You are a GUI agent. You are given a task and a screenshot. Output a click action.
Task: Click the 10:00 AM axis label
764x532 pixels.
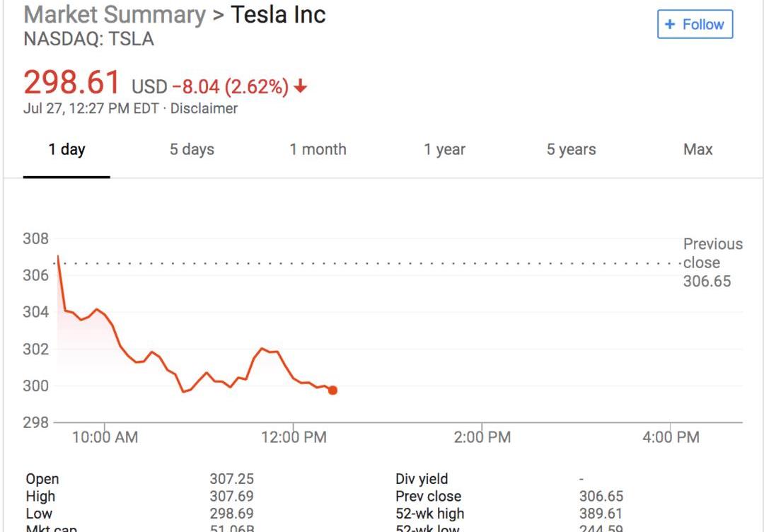tap(105, 438)
